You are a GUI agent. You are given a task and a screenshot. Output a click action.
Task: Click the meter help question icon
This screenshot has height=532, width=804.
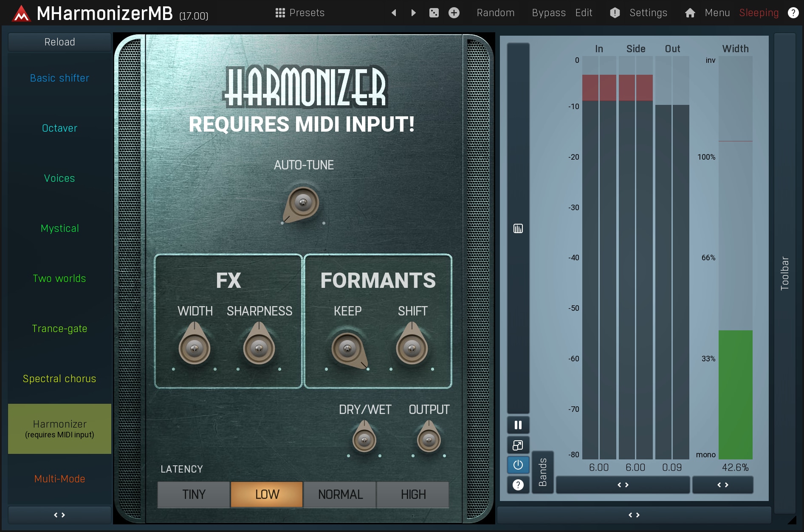518,485
